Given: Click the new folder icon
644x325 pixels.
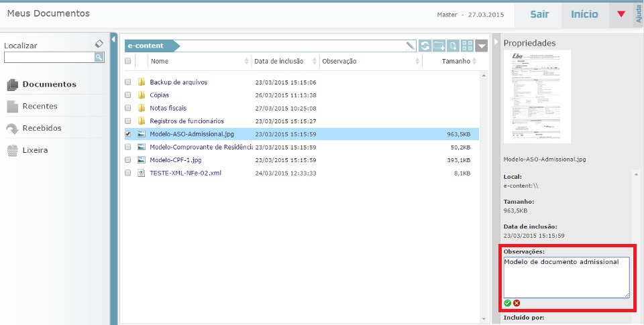Looking at the screenshot, I should coord(439,46).
